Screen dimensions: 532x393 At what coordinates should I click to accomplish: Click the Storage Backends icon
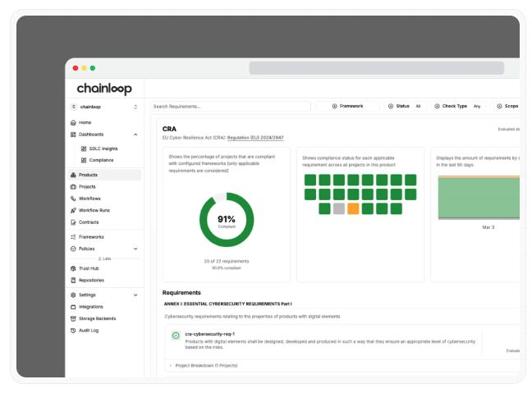coord(73,318)
